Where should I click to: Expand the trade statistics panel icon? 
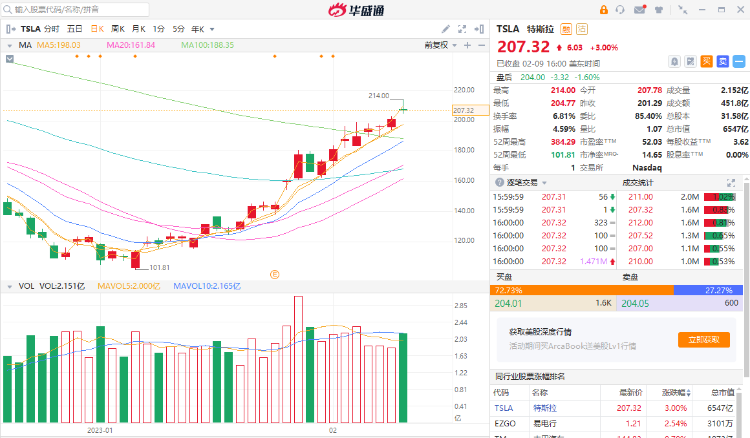click(731, 183)
